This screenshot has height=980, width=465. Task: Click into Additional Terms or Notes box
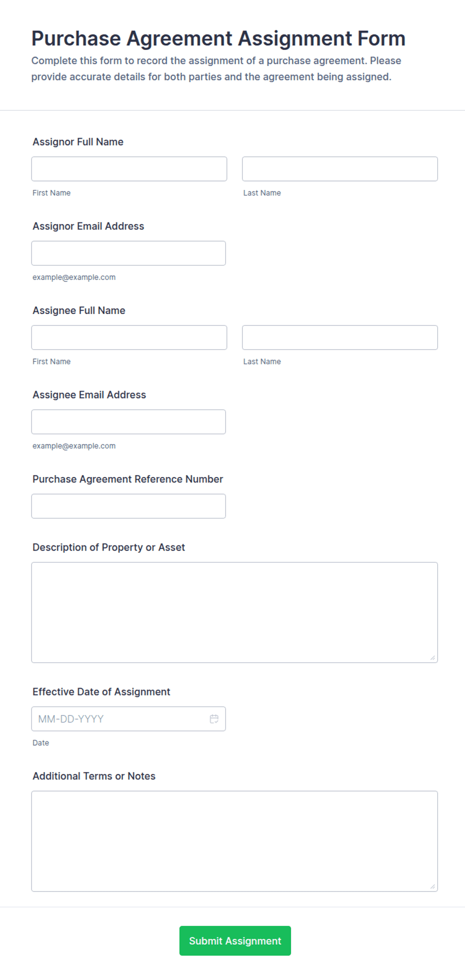point(234,841)
